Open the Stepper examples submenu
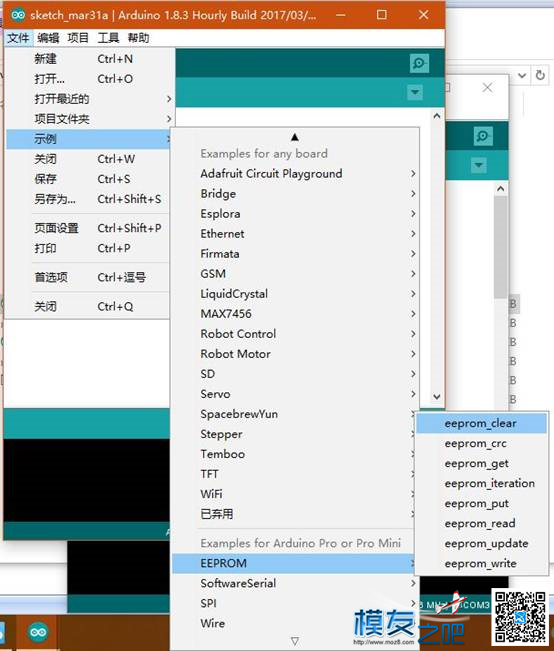This screenshot has height=651, width=554. [x=294, y=434]
